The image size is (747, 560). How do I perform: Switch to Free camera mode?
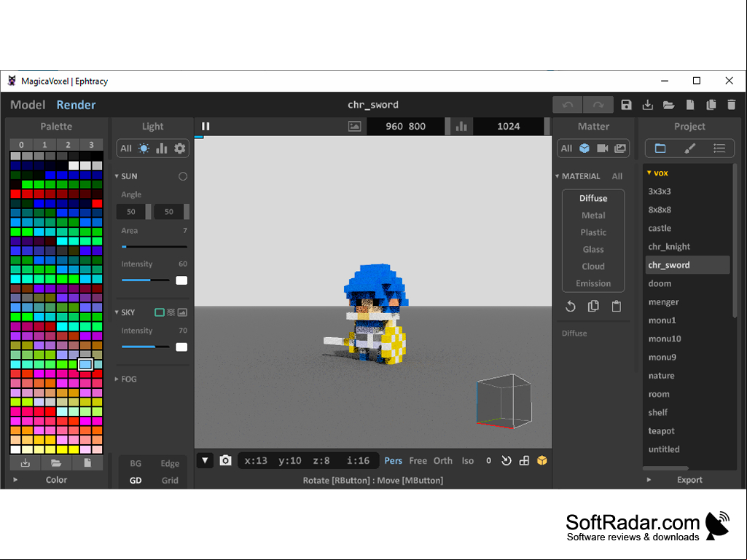point(418,460)
